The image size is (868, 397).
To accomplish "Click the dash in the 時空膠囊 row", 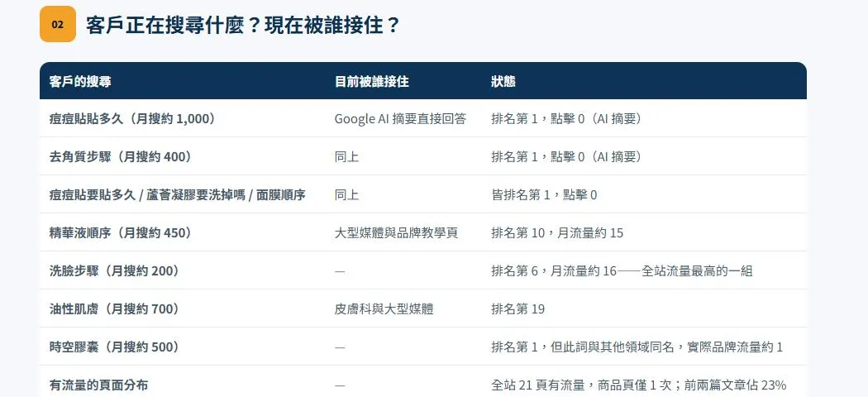I will click(x=340, y=347).
